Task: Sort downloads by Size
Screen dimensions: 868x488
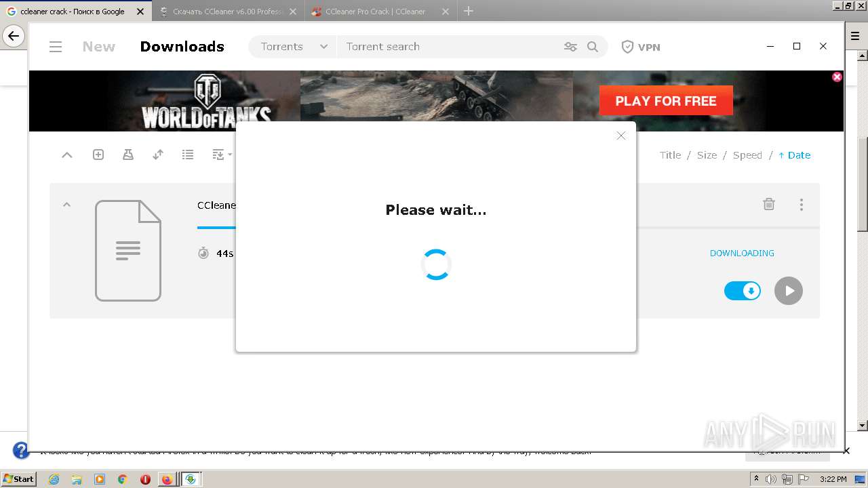Action: 707,155
